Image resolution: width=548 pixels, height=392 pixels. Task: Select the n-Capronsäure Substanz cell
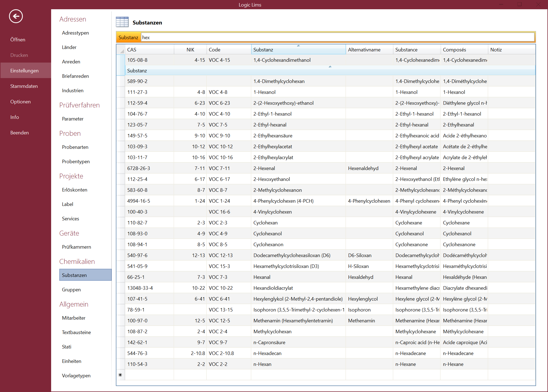(x=298, y=342)
